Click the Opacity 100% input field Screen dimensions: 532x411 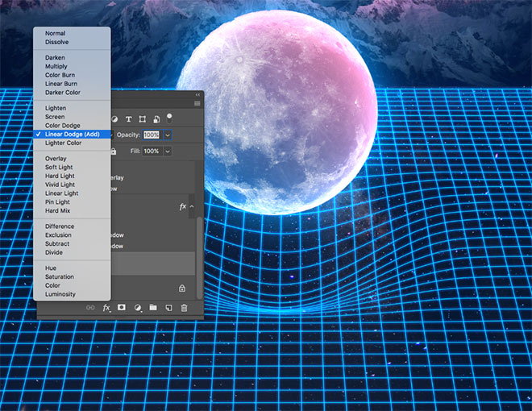[x=152, y=135]
